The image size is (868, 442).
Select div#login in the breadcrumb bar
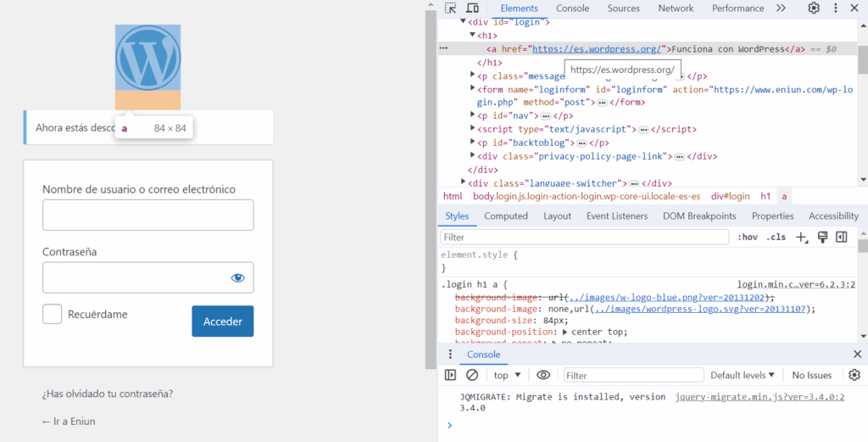(730, 196)
